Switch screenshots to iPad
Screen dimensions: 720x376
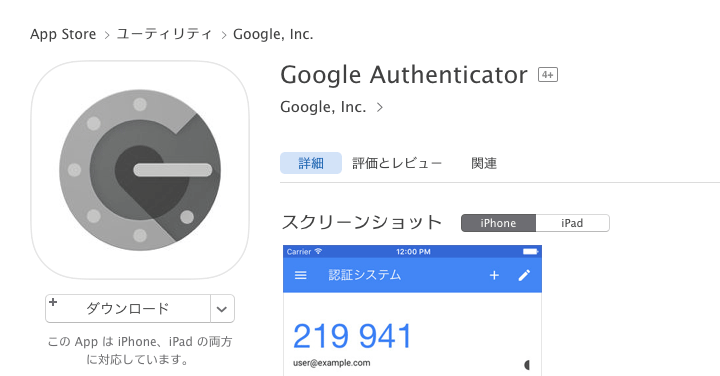coord(573,223)
